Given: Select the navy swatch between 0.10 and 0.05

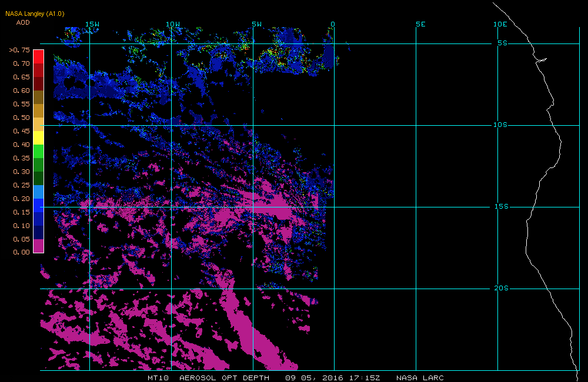Looking at the screenshot, I should point(39,232).
